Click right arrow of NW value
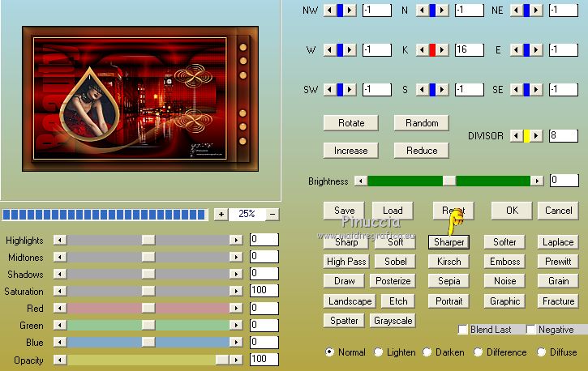 350,11
